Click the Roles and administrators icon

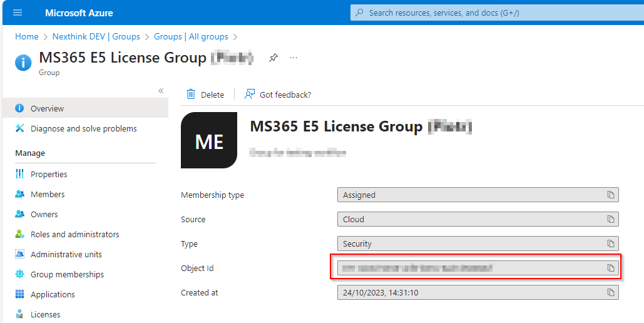pyautogui.click(x=19, y=234)
